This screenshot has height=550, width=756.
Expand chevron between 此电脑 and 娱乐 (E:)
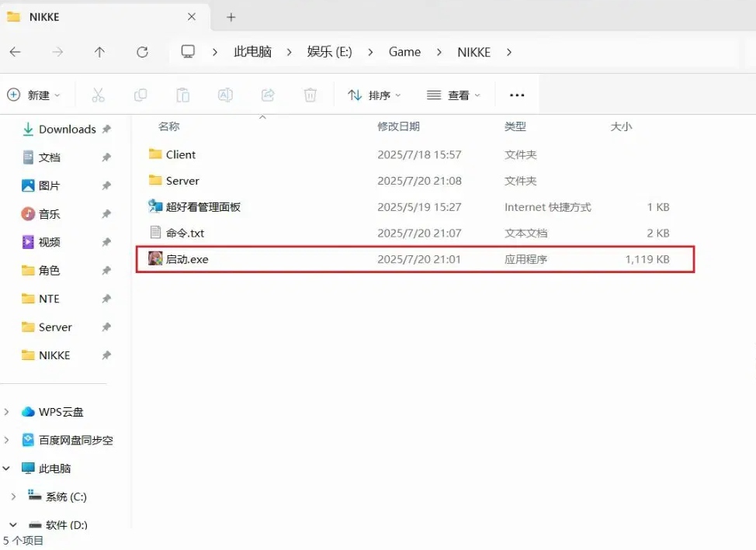pos(289,52)
